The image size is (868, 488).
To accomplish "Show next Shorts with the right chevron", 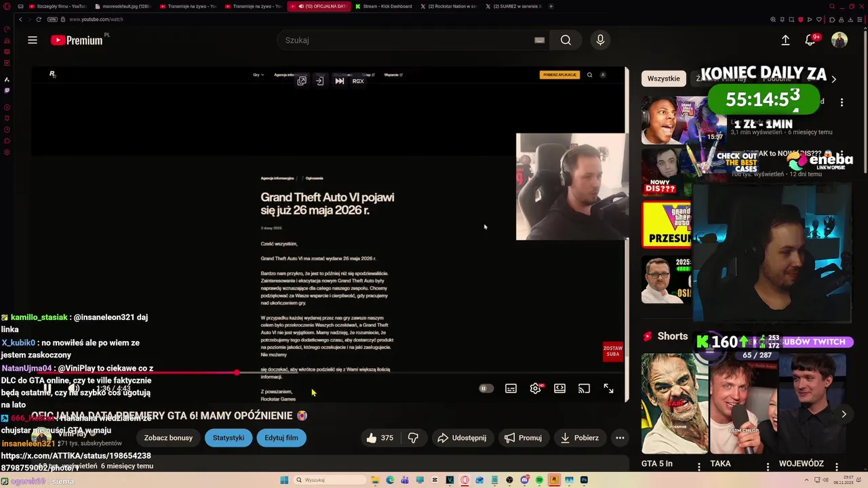I will coord(844,414).
